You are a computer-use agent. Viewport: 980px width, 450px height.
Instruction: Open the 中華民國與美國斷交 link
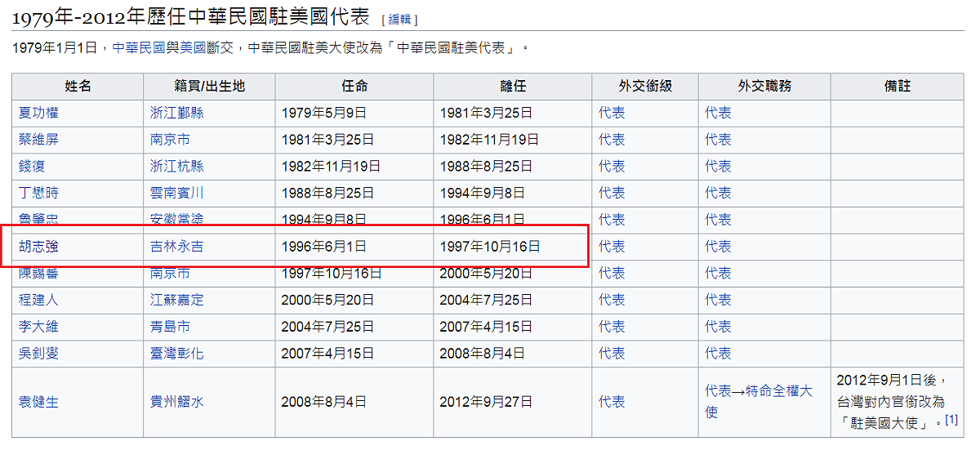click(171, 47)
